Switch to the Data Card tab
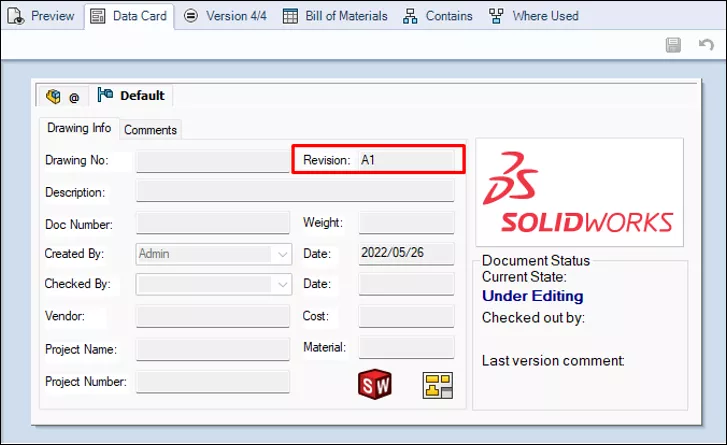This screenshot has width=727, height=445. click(128, 16)
